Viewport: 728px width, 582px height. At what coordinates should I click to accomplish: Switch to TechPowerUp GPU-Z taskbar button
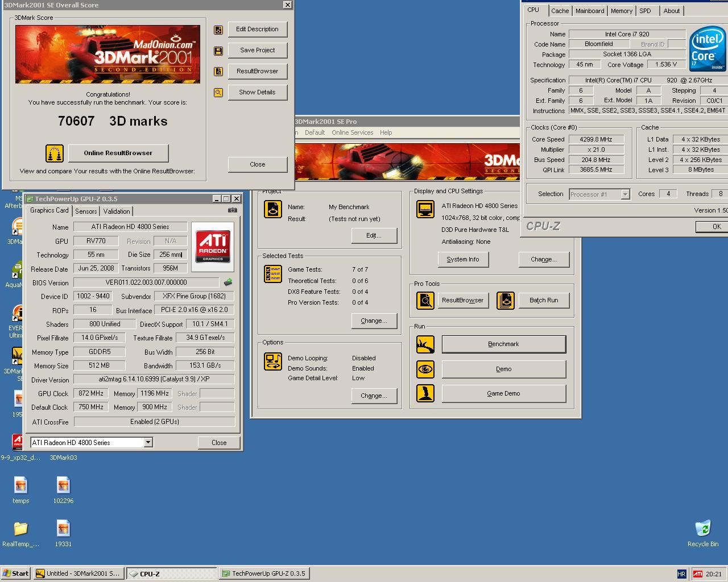coord(264,573)
